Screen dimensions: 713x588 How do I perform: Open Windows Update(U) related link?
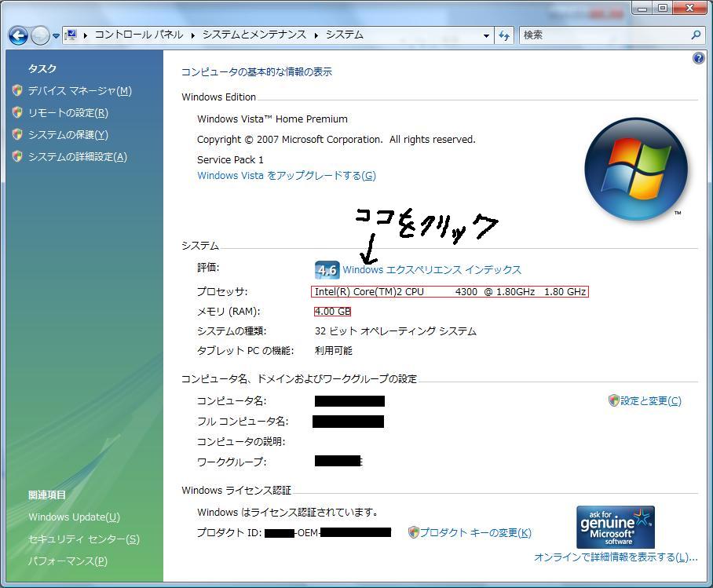[x=74, y=517]
